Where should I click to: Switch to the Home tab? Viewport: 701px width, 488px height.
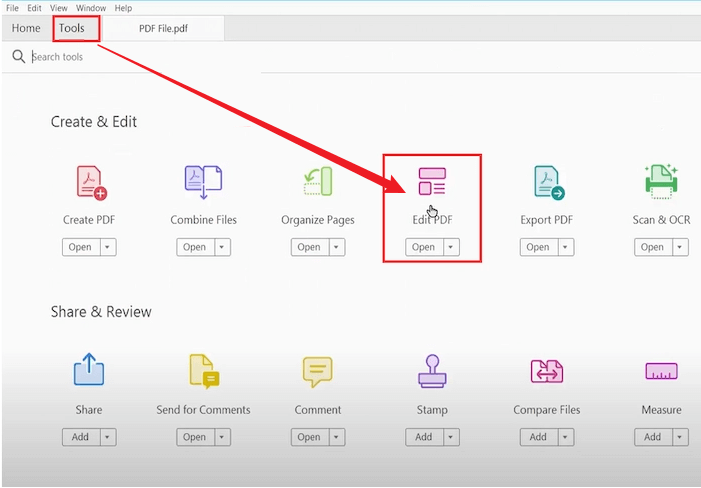click(x=26, y=28)
